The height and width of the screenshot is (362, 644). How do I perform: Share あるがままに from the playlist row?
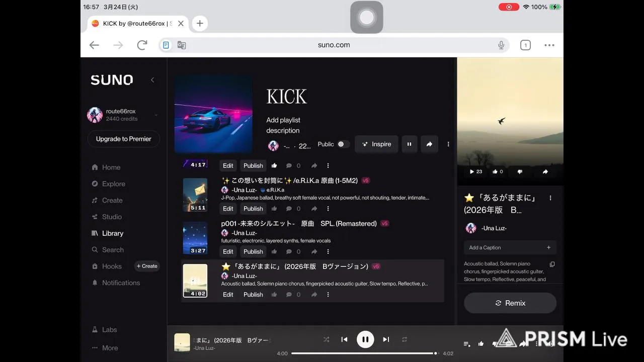pyautogui.click(x=314, y=295)
